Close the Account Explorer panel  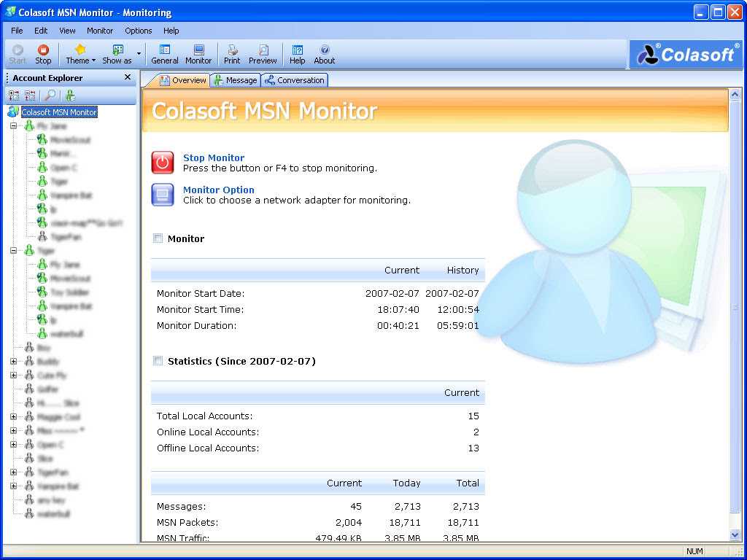[128, 77]
